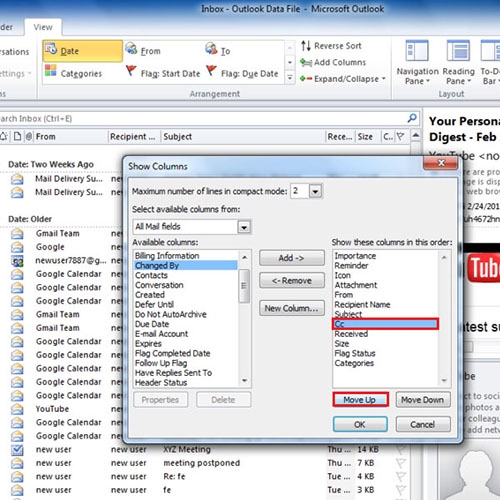This screenshot has height=500, width=500.
Task: Select the first Mail Delivery Su... message icon
Action: (17, 179)
